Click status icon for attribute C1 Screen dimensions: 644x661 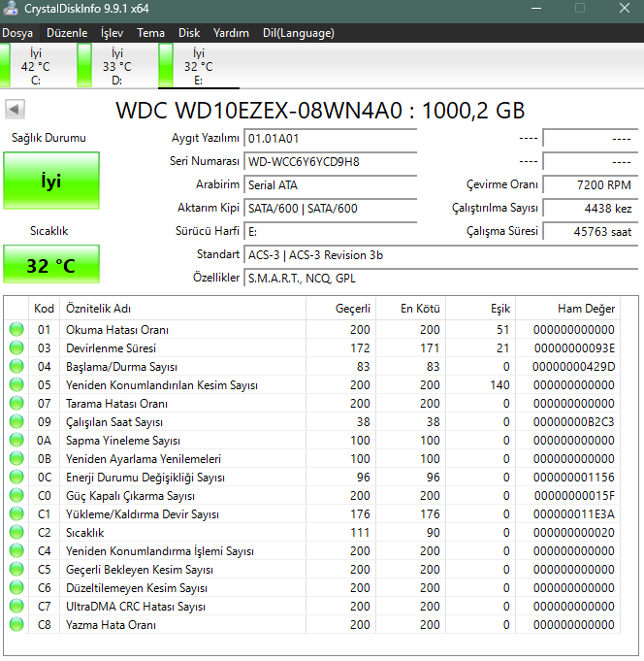point(16,513)
